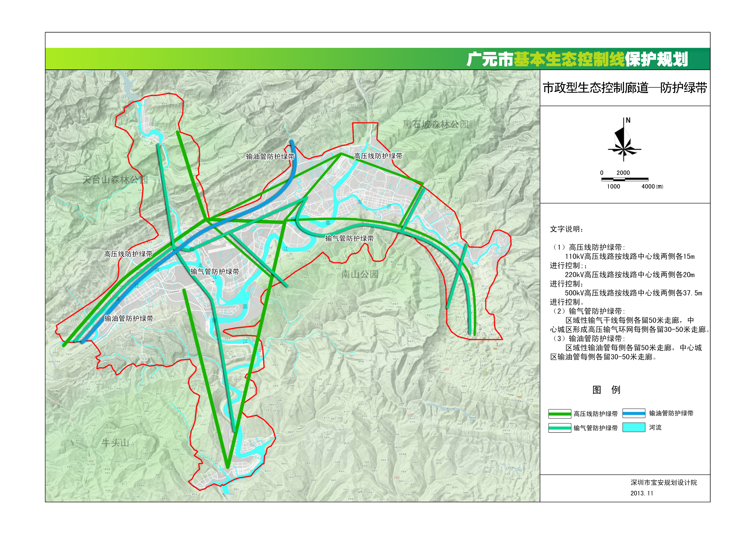This screenshot has height=534, width=756.
Task: Click the 天台山森林公园 map label
Action: (115, 180)
